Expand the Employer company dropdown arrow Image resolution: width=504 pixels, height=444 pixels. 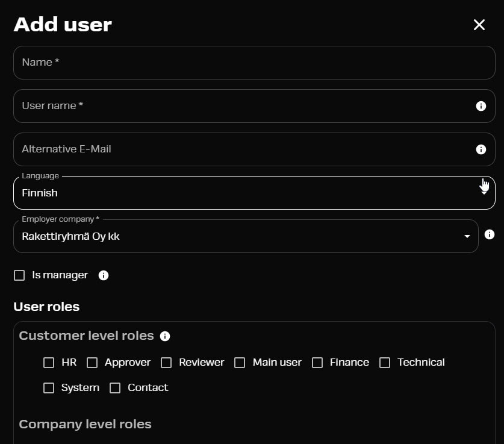point(467,236)
